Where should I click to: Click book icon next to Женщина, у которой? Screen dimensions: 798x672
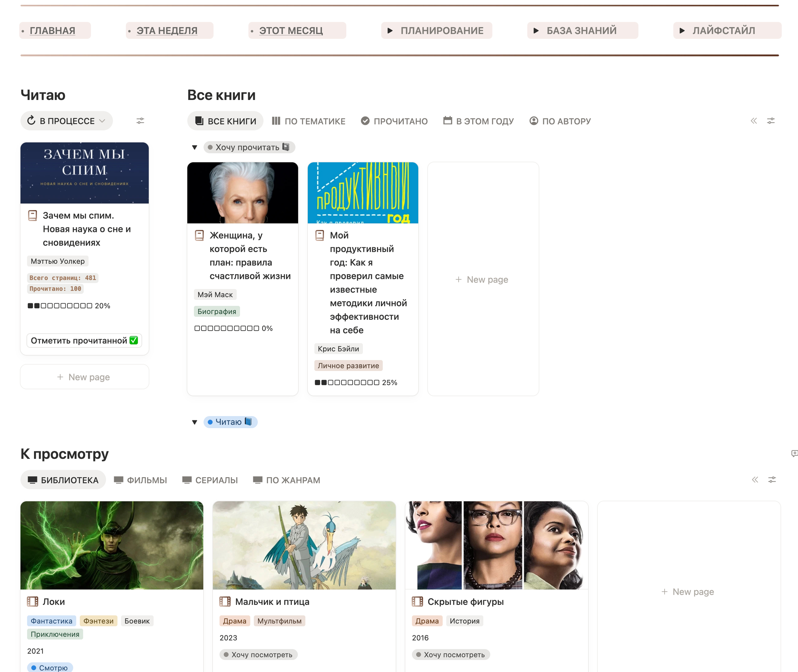tap(199, 235)
